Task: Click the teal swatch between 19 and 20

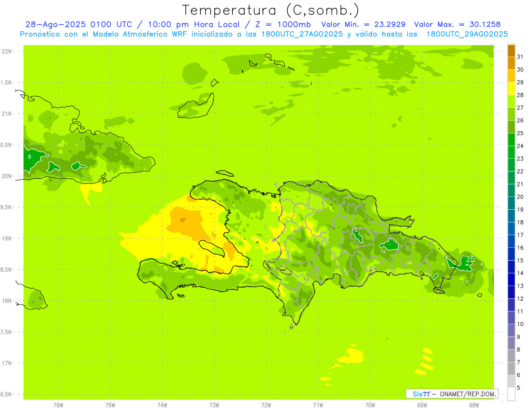Action: click(511, 203)
